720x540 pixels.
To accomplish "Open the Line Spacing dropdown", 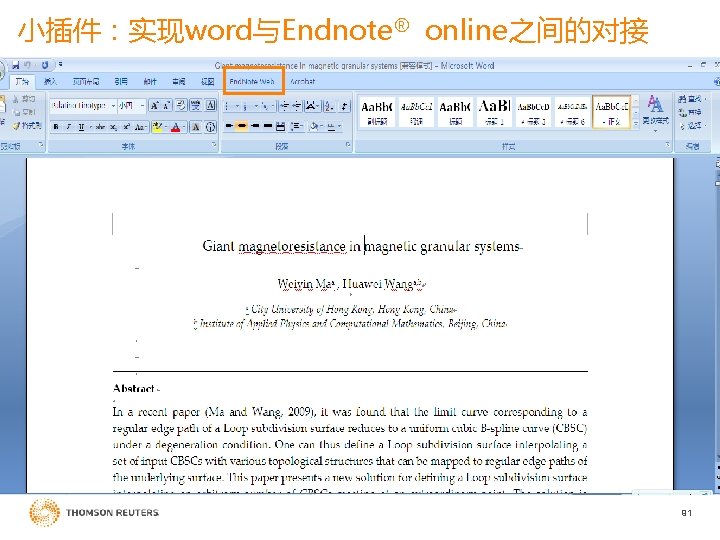I will pyautogui.click(x=297, y=126).
